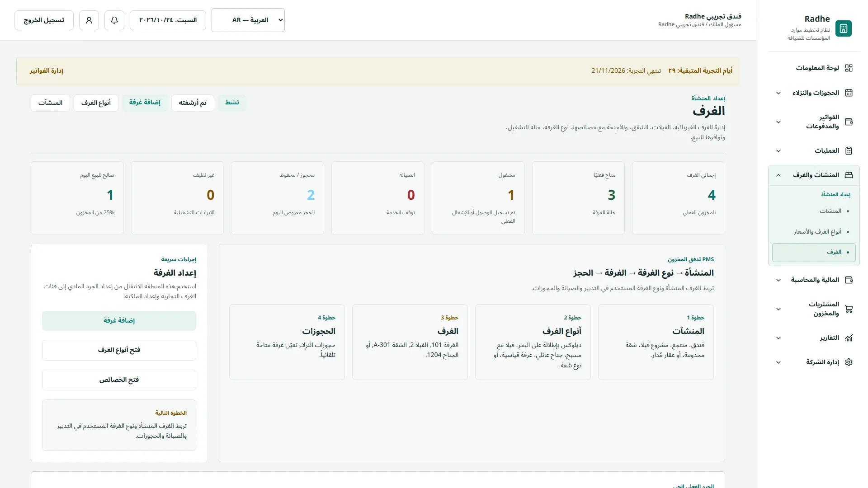
Task: Click green إضافة غرفة in quick actions
Action: click(119, 321)
